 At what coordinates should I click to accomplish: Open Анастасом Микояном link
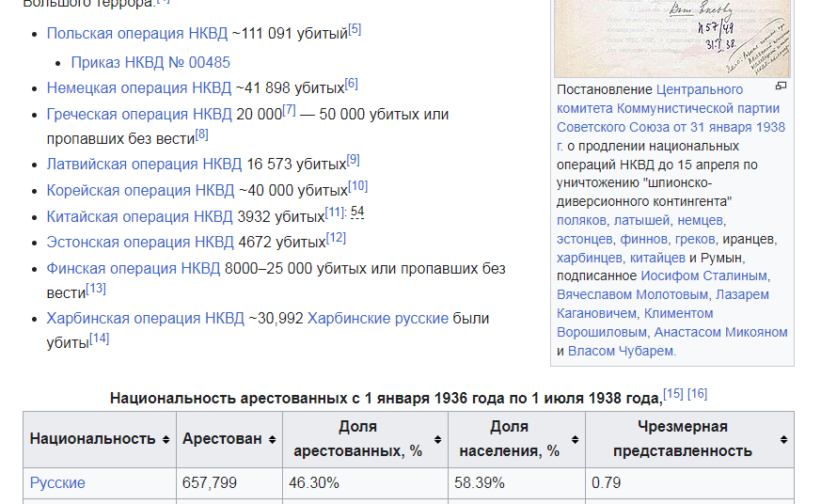pos(720,332)
